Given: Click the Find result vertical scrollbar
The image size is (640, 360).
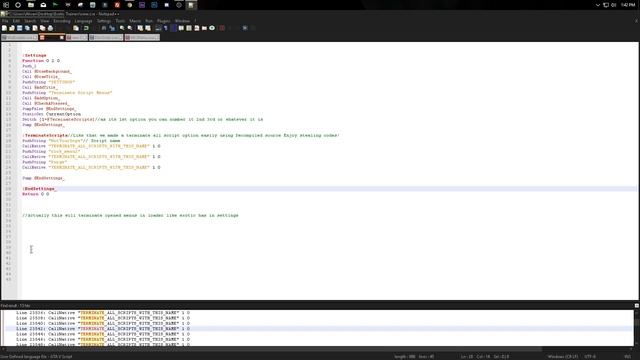Looking at the screenshot, I should [x=636, y=322].
